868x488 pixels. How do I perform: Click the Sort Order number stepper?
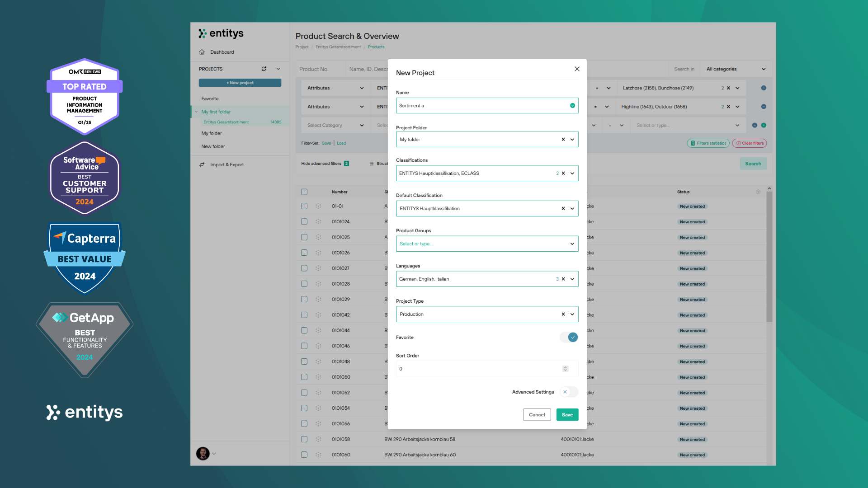tap(565, 369)
